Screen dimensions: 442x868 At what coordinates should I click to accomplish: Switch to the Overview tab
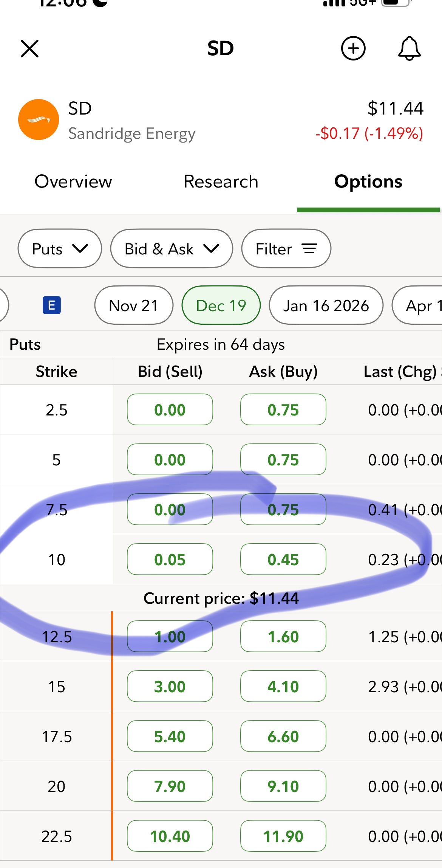[x=73, y=181]
